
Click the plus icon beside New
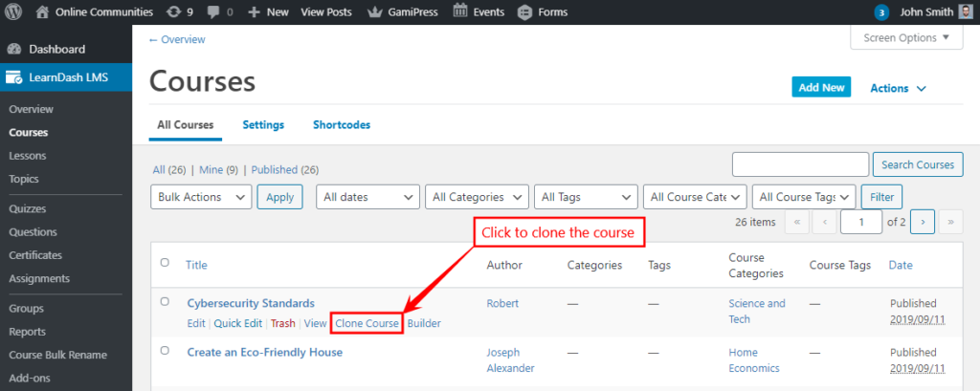tap(254, 11)
